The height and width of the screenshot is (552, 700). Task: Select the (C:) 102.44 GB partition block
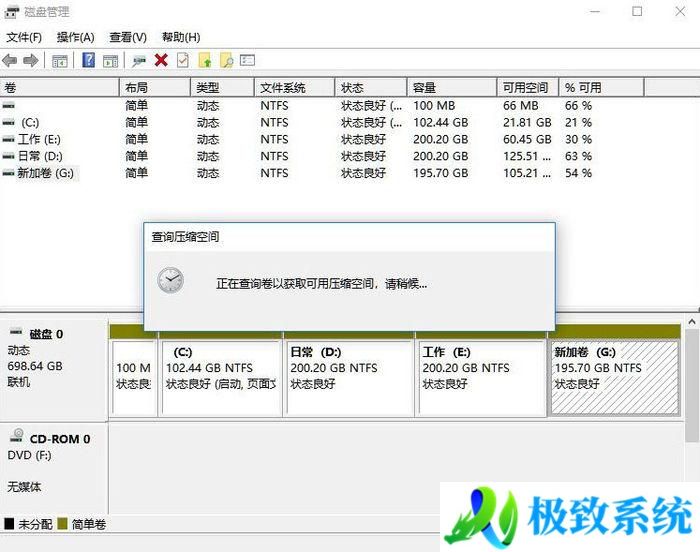coord(221,378)
